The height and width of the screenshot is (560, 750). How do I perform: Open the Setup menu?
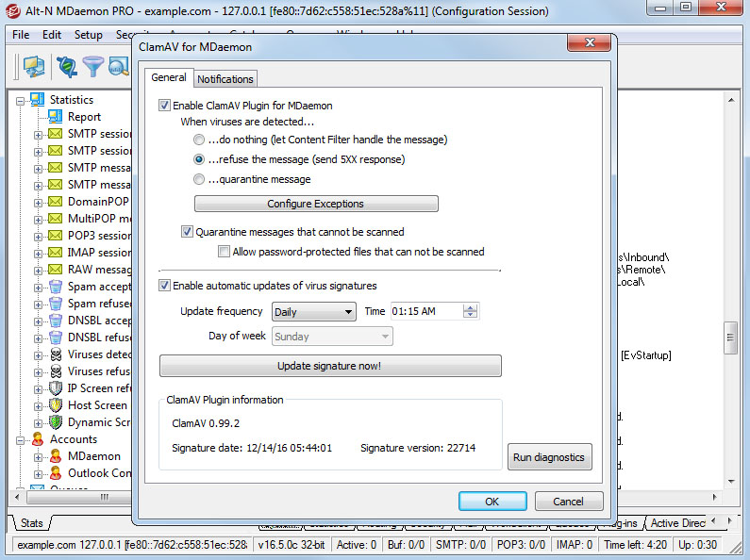[89, 35]
